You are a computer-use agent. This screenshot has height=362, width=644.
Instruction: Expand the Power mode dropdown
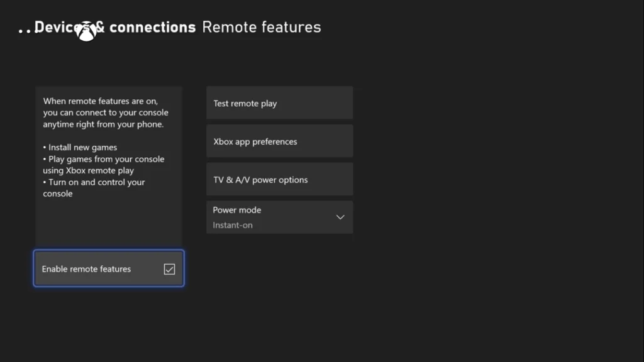coord(279,217)
